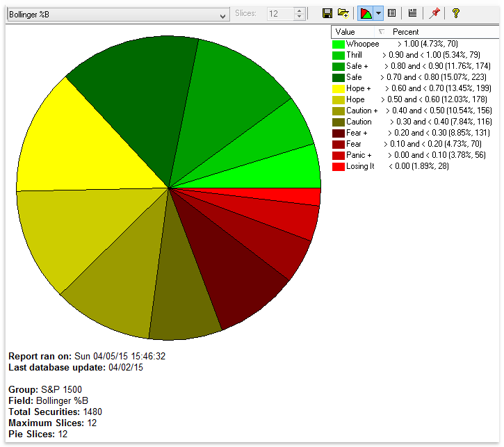Click the legend lines layout icon
Screen dimensions: 504x447
412,13
